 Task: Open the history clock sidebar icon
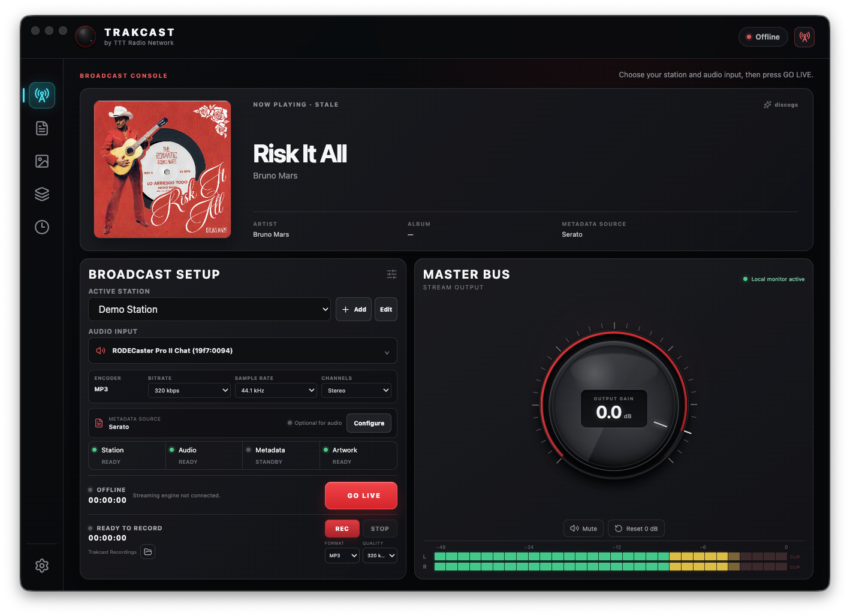42,227
